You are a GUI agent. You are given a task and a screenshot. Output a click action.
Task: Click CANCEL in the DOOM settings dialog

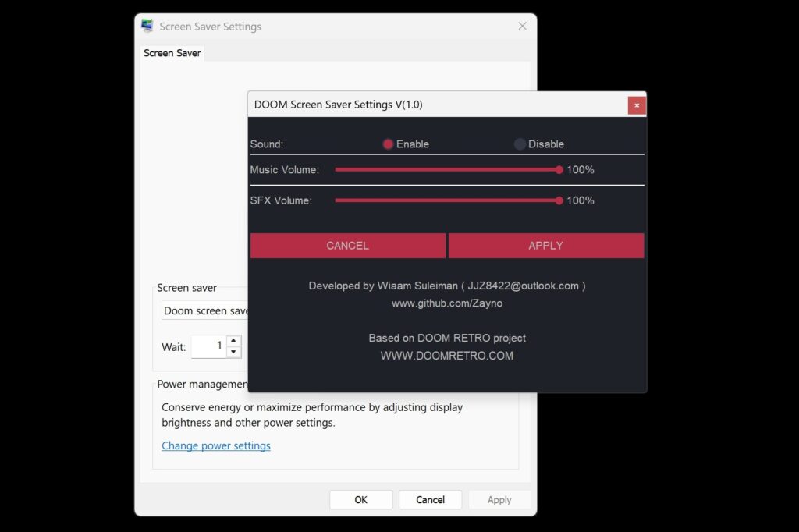tap(347, 246)
